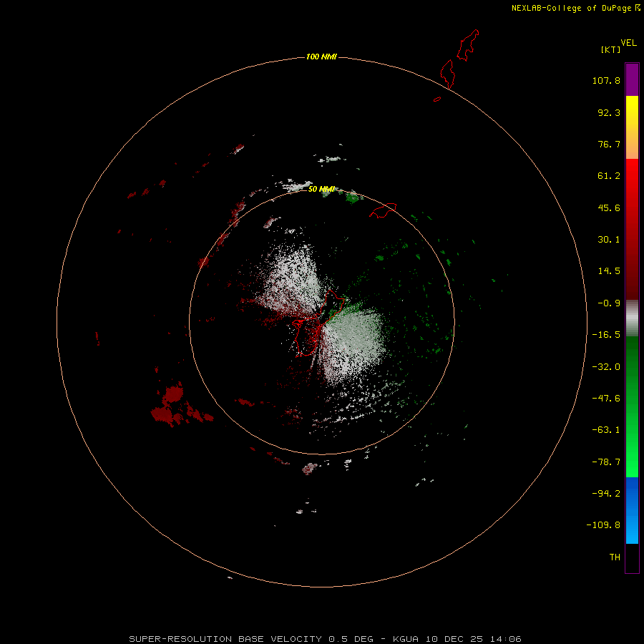Click the -109.8 legend value
Image resolution: width=644 pixels, height=644 pixels.
(x=603, y=525)
